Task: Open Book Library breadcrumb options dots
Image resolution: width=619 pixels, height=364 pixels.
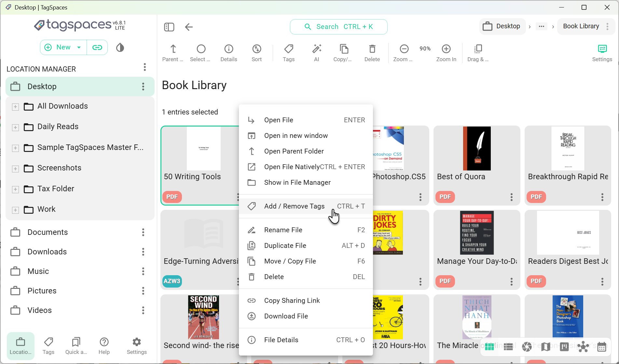Action: [x=607, y=26]
